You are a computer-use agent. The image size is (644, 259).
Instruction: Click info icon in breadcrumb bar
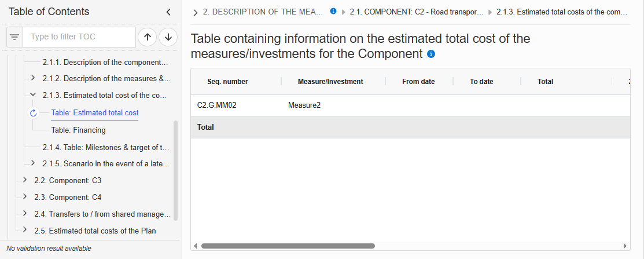[333, 12]
